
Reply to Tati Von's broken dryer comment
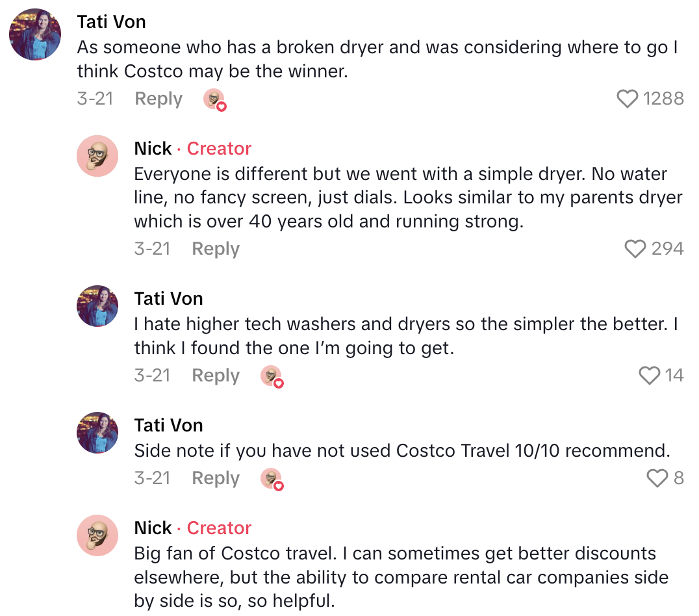pos(159,99)
